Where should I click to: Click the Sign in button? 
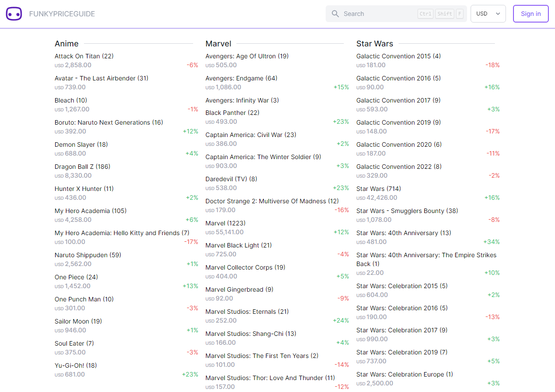530,14
